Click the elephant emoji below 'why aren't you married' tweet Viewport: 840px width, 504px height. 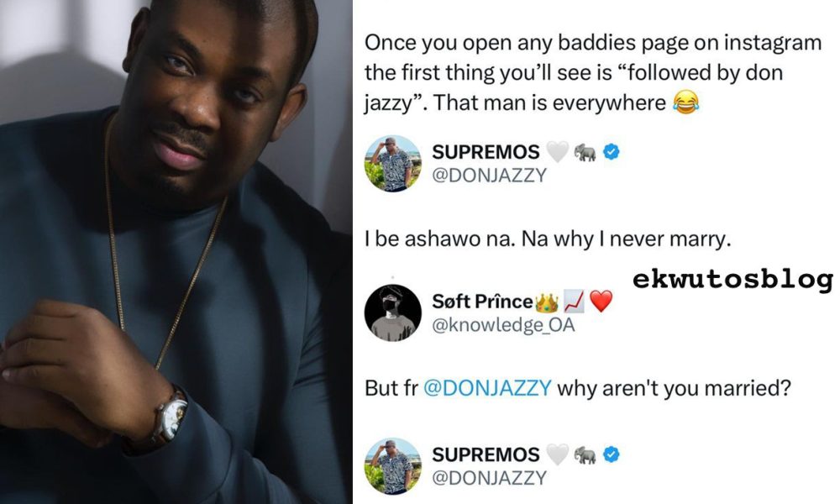585,455
